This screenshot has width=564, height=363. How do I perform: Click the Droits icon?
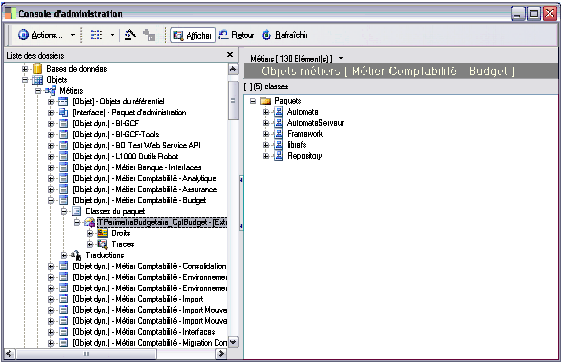coord(103,233)
